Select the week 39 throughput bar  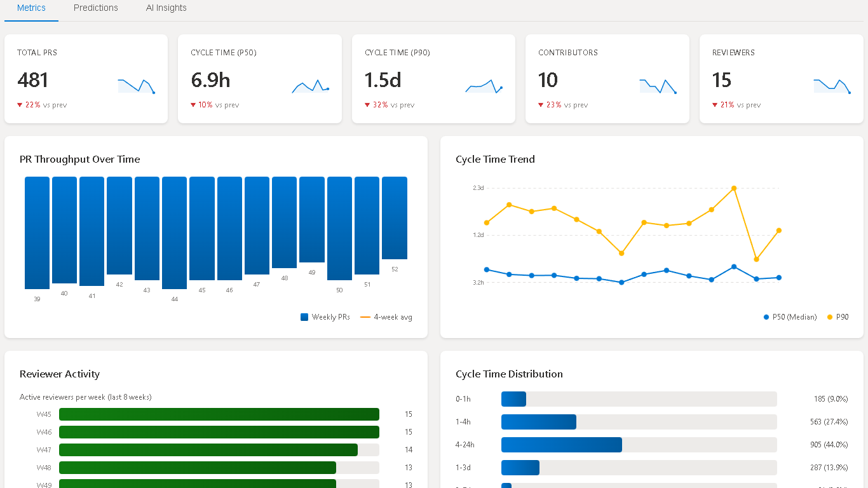point(37,233)
